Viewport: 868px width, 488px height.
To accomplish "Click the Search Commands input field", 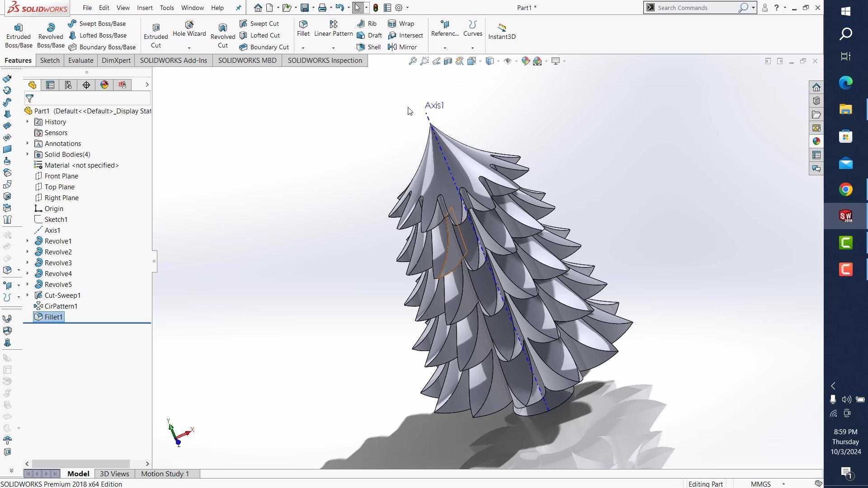I will pyautogui.click(x=695, y=8).
